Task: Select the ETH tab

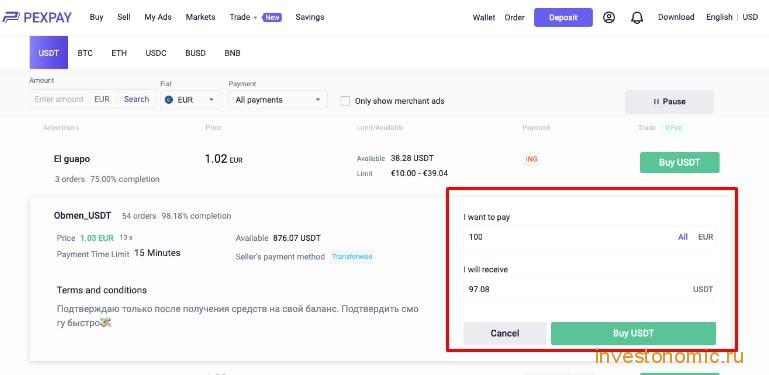Action: point(119,53)
